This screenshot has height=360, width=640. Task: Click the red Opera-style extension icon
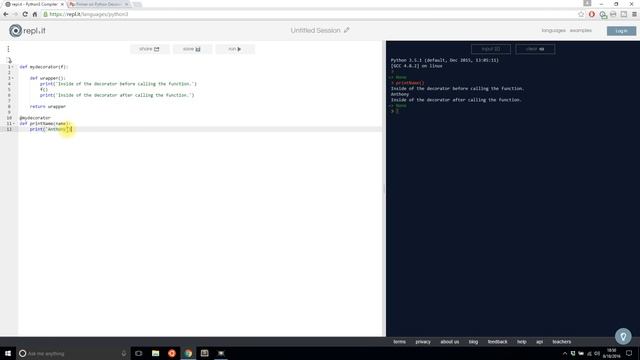[x=591, y=14]
